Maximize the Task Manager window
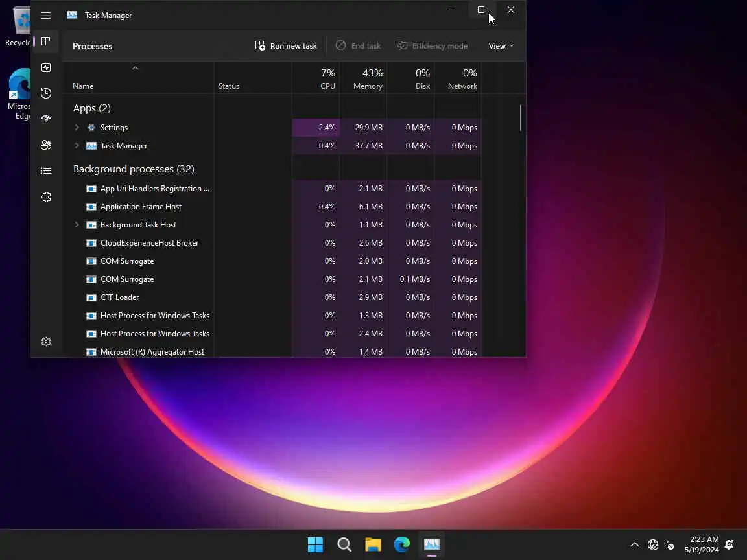This screenshot has height=560, width=747. (481, 10)
